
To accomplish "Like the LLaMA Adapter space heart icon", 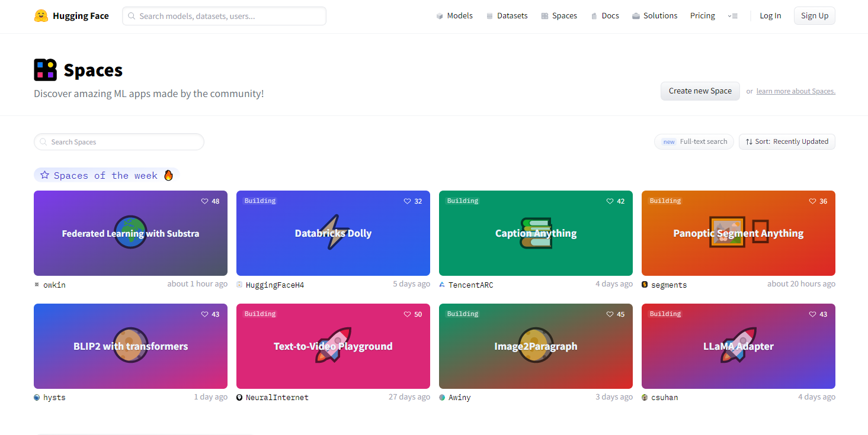I will (x=813, y=314).
